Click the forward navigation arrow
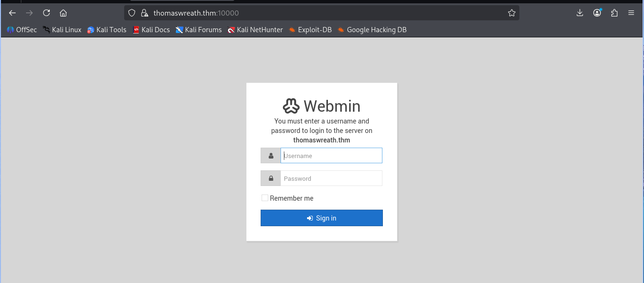This screenshot has width=644, height=283. (29, 13)
